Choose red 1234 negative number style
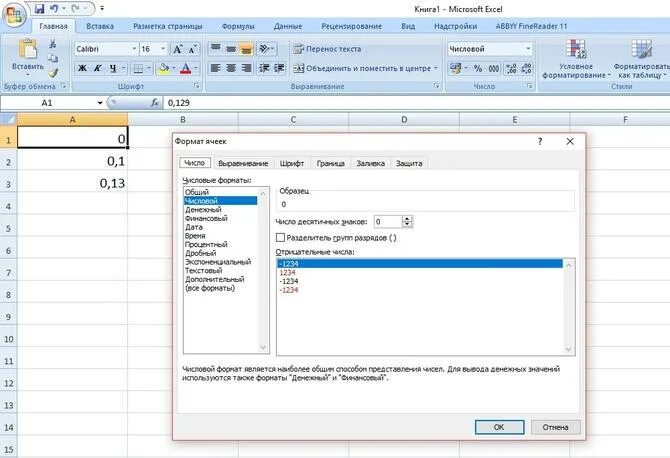670x458 pixels. pyautogui.click(x=288, y=273)
